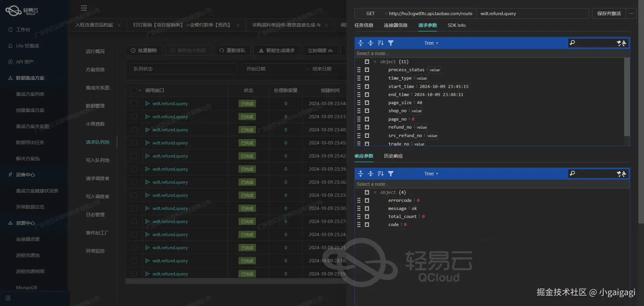Close the 采购退料单回传 tab

(326, 25)
